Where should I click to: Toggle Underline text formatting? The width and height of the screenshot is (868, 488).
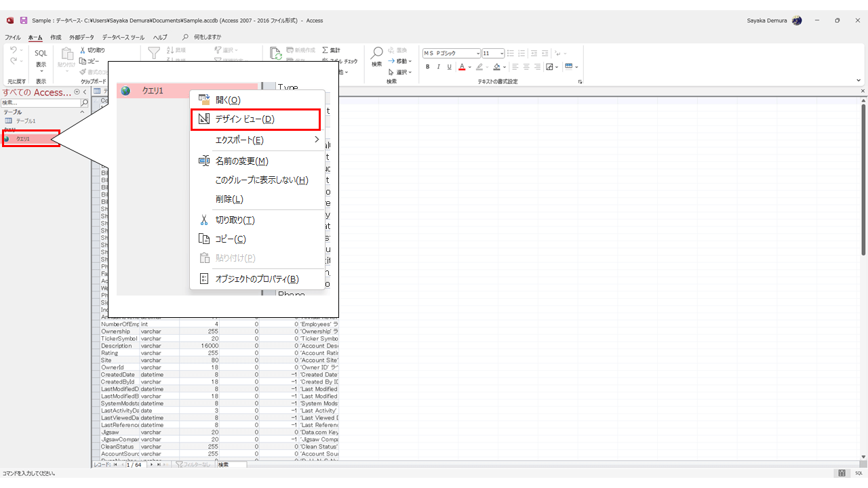click(449, 66)
